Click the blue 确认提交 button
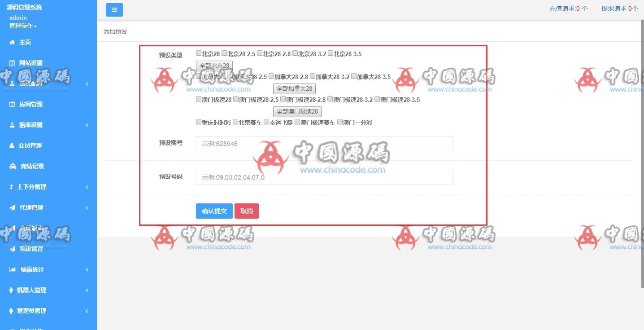Image resolution: width=644 pixels, height=330 pixels. point(214,211)
